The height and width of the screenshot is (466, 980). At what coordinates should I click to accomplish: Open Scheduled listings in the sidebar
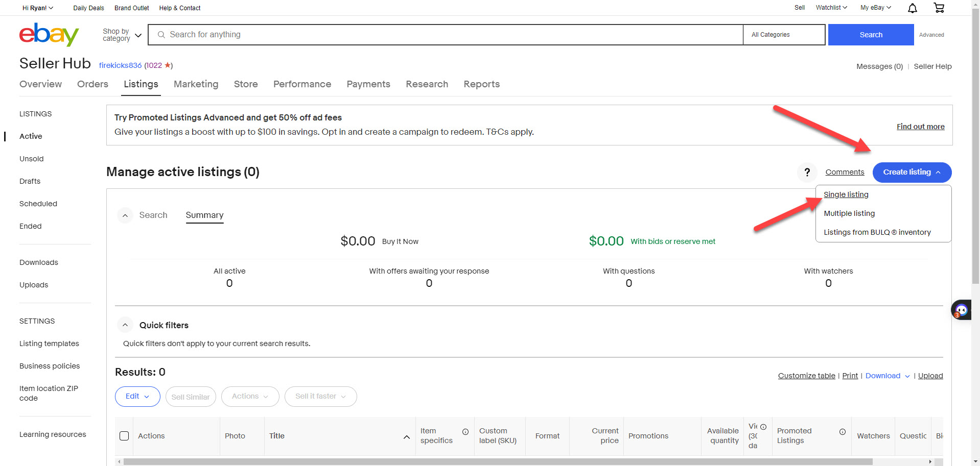click(38, 204)
